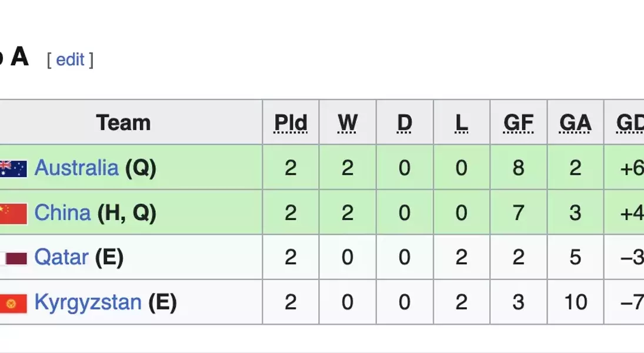
Task: Follow the Qatar team link
Action: click(x=62, y=257)
